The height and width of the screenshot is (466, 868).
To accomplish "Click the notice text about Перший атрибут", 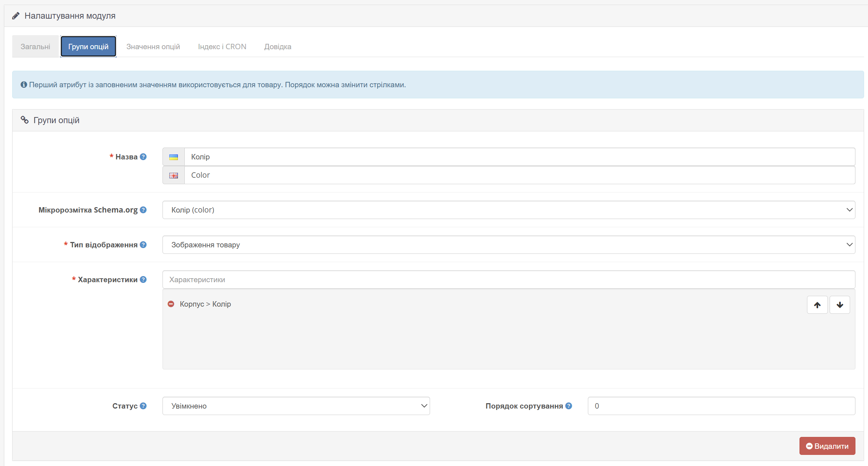I will 217,85.
